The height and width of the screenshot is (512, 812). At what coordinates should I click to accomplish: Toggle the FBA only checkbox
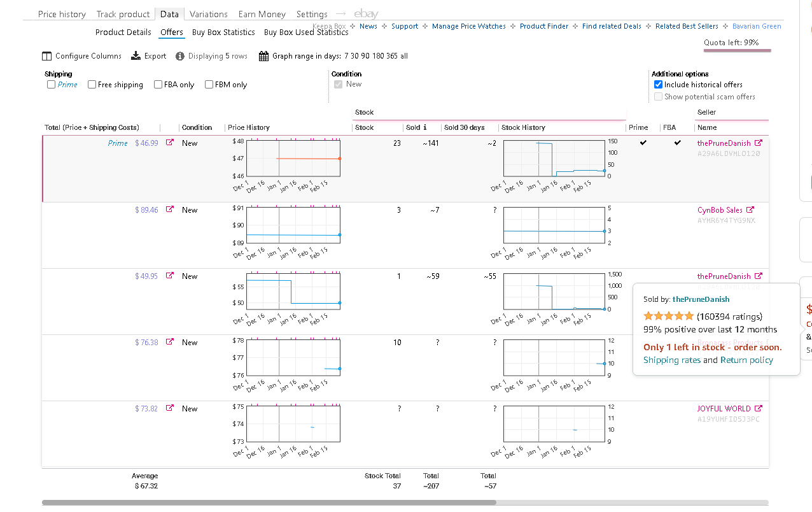point(158,85)
